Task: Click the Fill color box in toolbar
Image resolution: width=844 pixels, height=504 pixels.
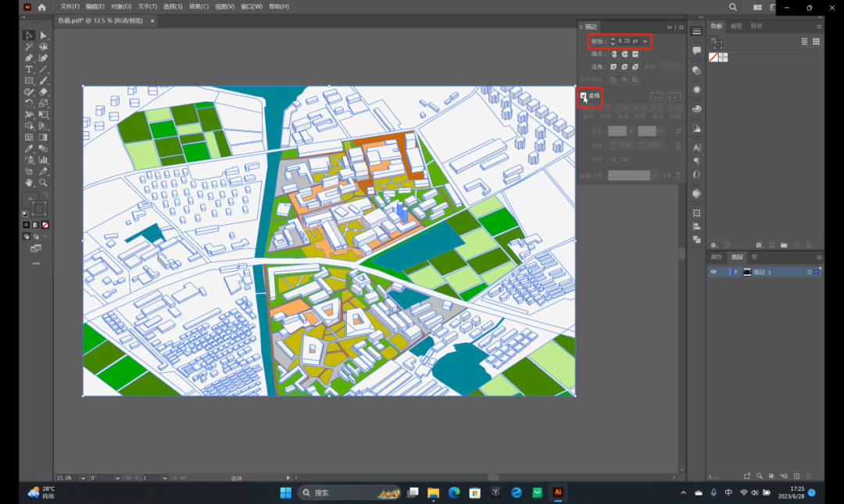Action: pos(30,199)
